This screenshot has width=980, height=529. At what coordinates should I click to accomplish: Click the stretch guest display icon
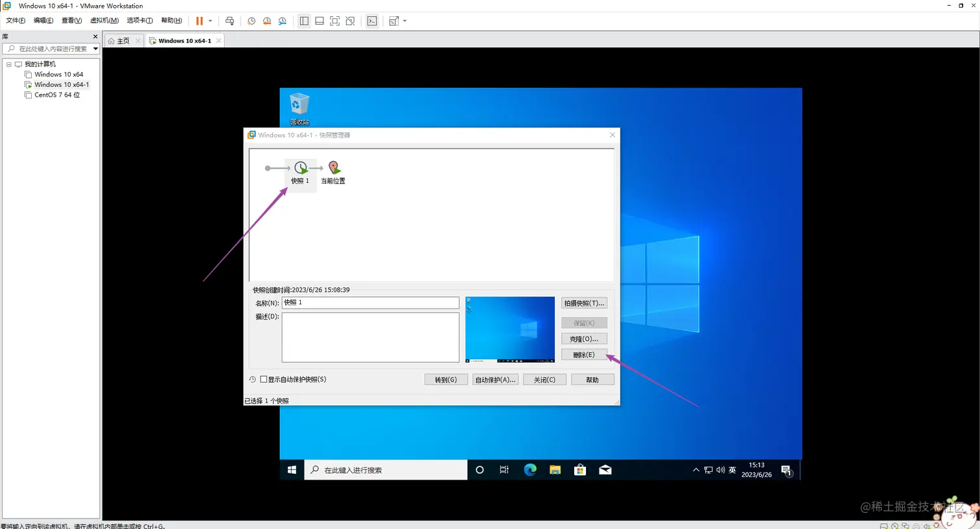pyautogui.click(x=393, y=21)
